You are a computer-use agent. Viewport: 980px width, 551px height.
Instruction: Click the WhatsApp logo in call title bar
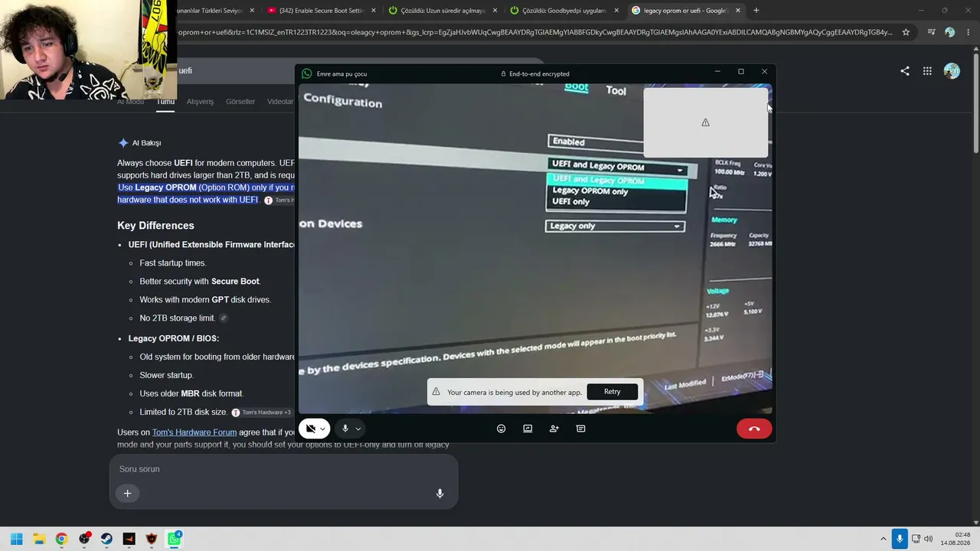coord(307,73)
